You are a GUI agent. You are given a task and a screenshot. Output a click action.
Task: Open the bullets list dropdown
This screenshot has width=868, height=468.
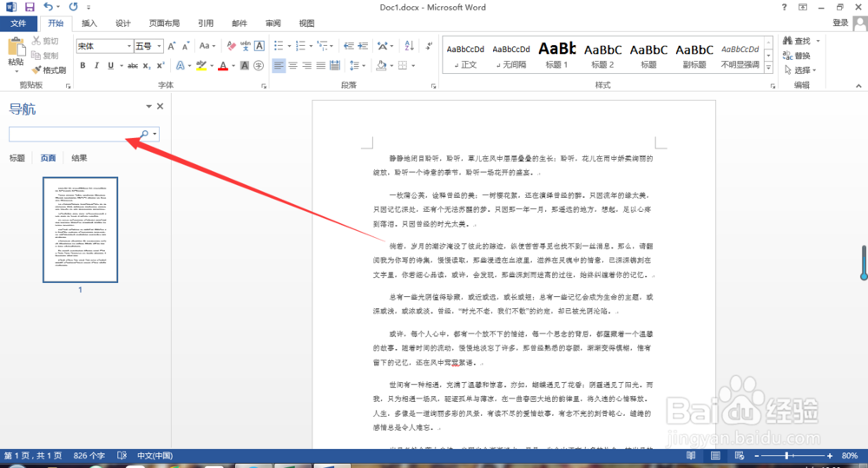pyautogui.click(x=289, y=46)
